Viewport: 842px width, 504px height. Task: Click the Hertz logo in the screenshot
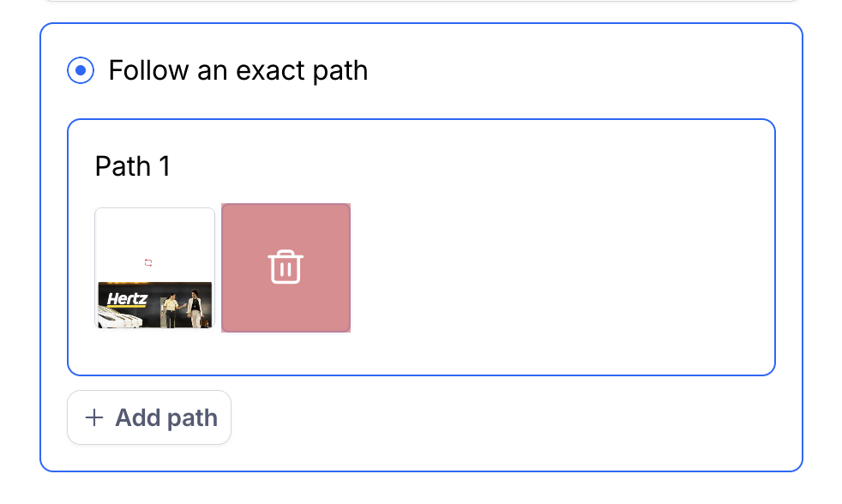click(x=127, y=300)
